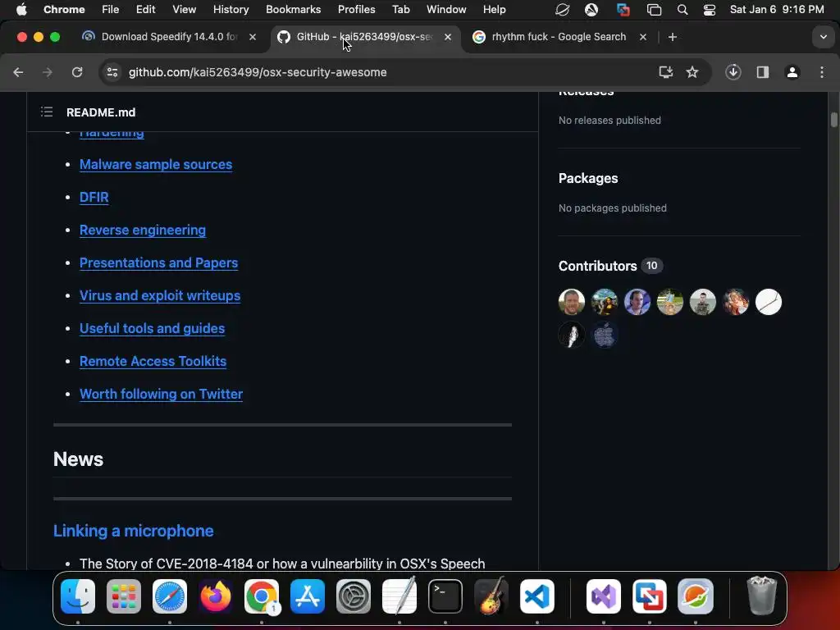Reload the page with the refresh icon
The width and height of the screenshot is (840, 630).
pos(77,72)
